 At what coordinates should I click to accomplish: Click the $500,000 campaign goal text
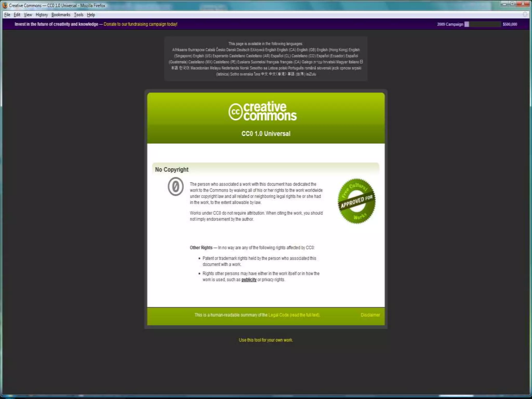510,24
